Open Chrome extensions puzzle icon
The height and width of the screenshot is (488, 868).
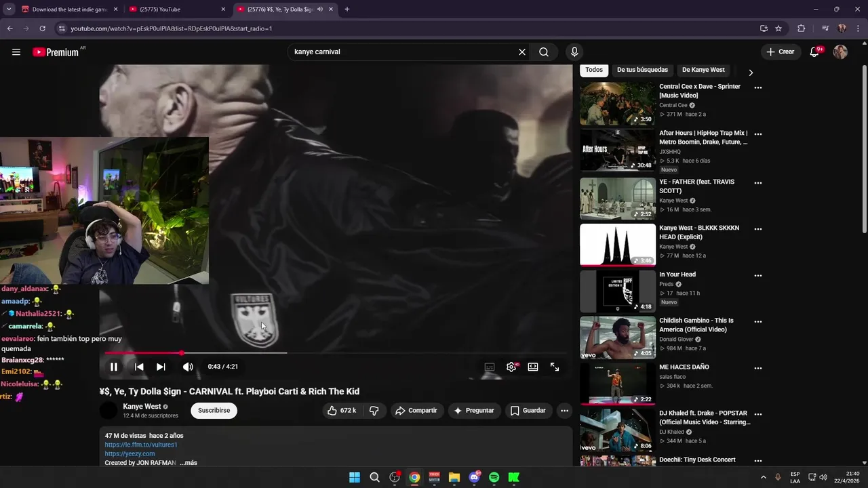click(x=802, y=28)
